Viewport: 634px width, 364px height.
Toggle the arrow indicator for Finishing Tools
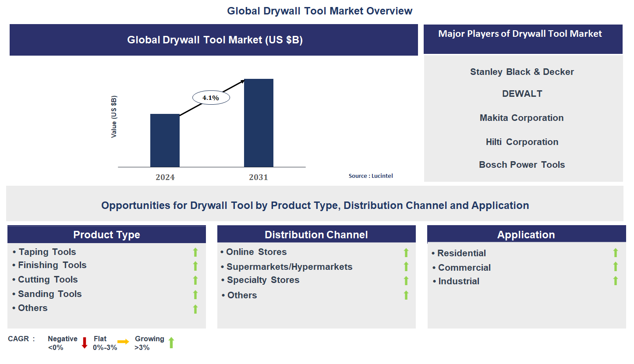pos(195,266)
